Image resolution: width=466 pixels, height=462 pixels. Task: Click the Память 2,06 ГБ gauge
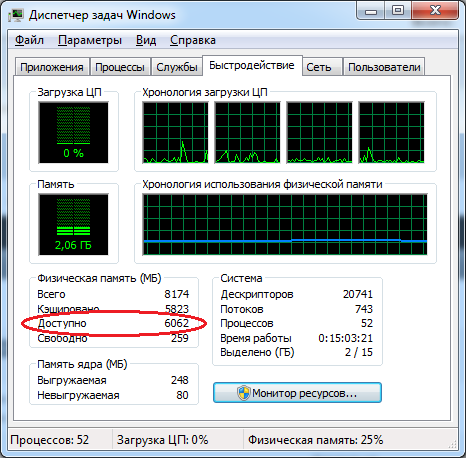[73, 224]
